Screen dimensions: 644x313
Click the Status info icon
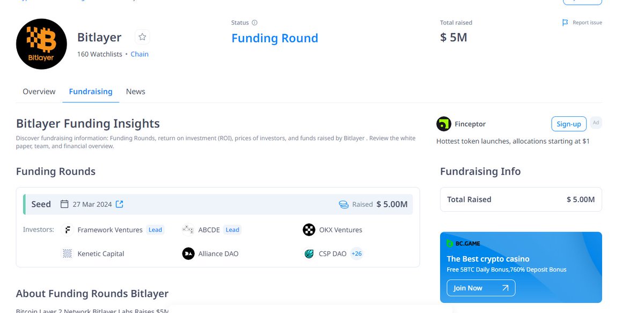254,23
